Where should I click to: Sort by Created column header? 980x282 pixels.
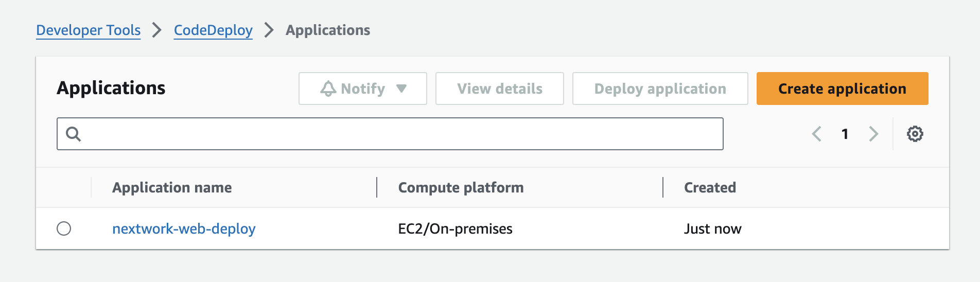710,187
